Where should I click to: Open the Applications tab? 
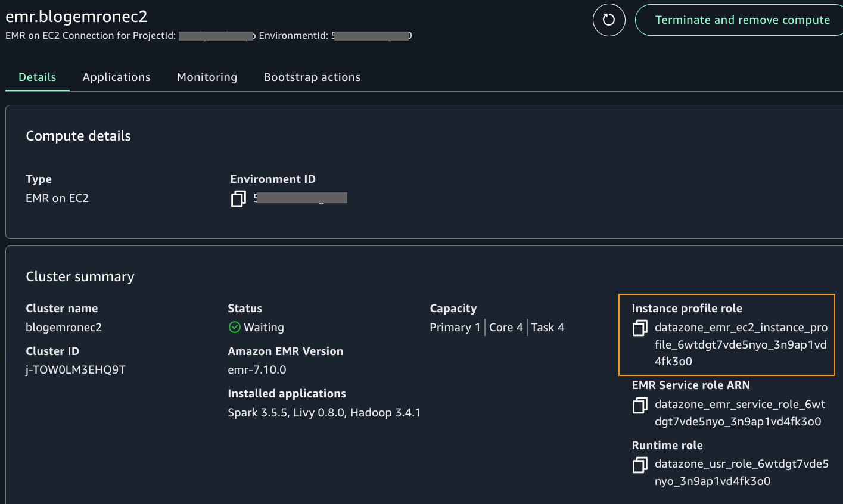(116, 77)
